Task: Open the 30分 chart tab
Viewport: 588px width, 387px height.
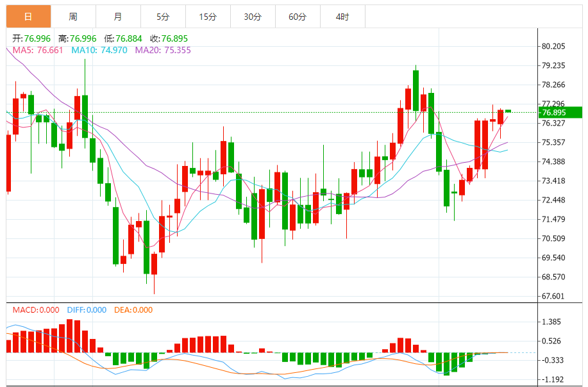Action: pyautogui.click(x=253, y=17)
